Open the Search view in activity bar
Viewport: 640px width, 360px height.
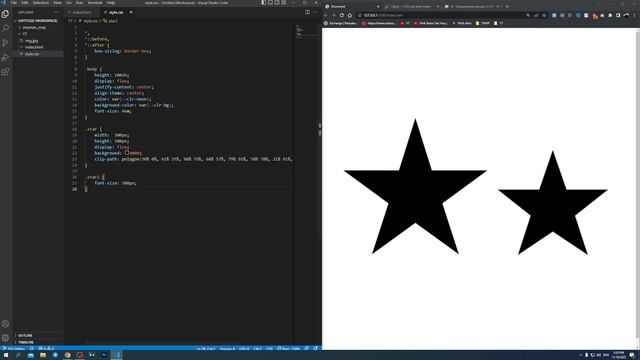coord(5,28)
